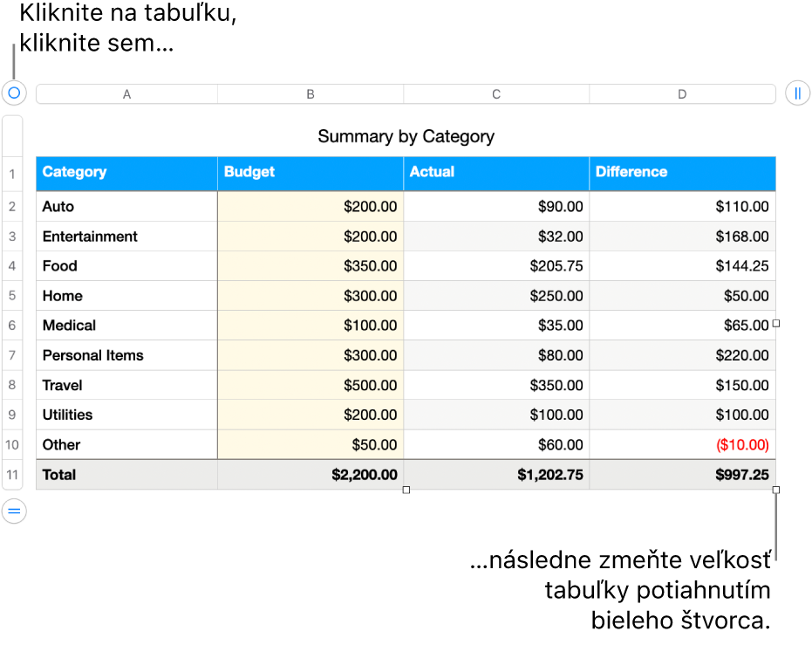812x645 pixels.
Task: Click the table select circle handle
Action: click(x=14, y=93)
